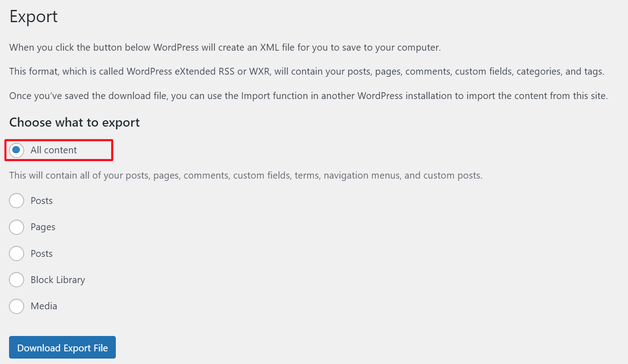Click "navigation menus" in the All content description

362,175
